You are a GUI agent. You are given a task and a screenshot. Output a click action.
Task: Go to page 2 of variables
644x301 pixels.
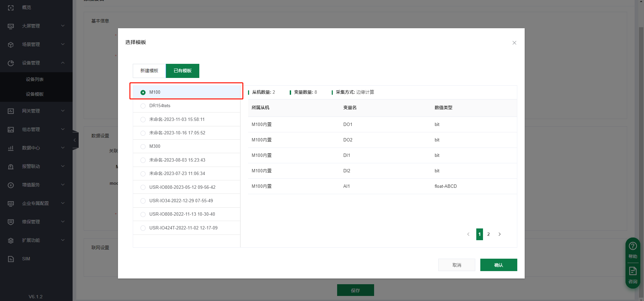[488, 234]
